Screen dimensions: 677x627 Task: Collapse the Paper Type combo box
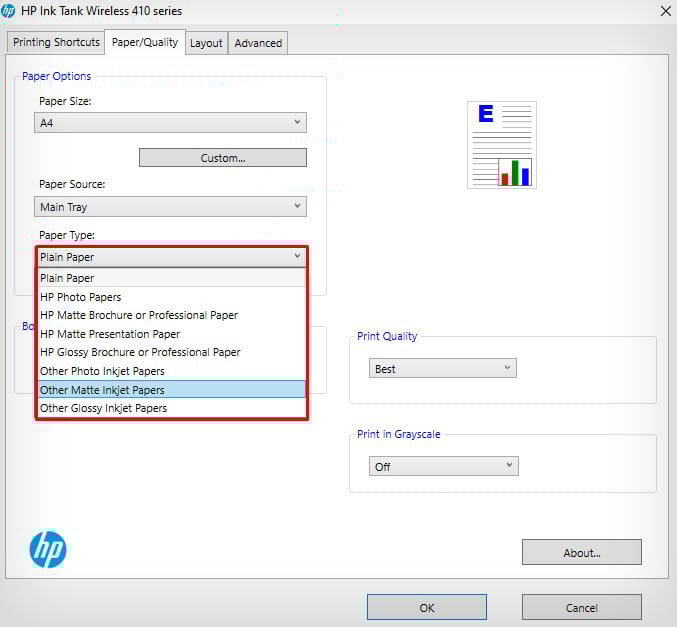pyautogui.click(x=171, y=257)
